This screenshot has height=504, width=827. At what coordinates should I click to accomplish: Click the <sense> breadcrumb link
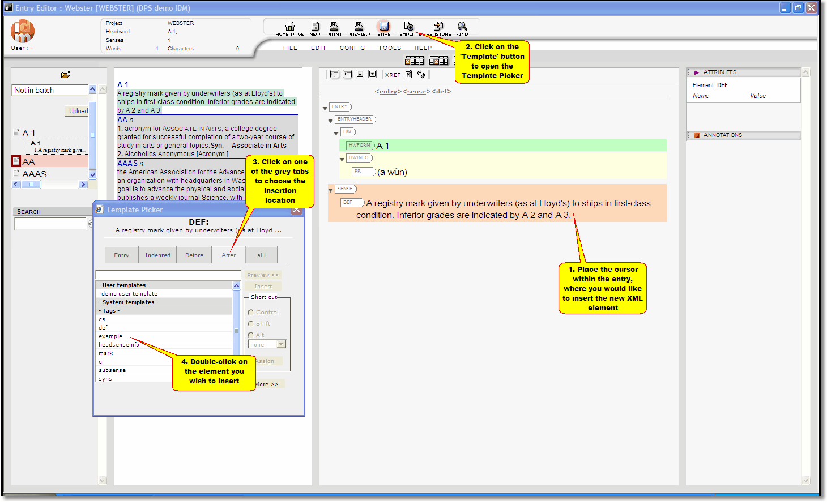coord(416,92)
